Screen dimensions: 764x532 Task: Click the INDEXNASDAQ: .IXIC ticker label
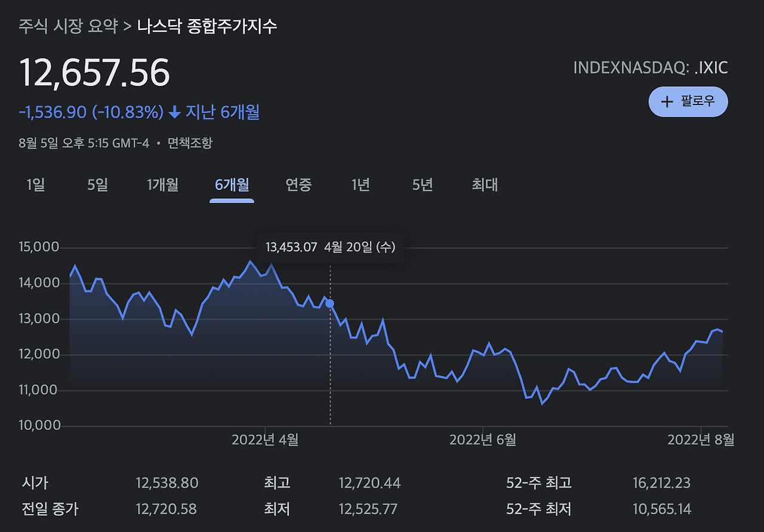tap(651, 67)
